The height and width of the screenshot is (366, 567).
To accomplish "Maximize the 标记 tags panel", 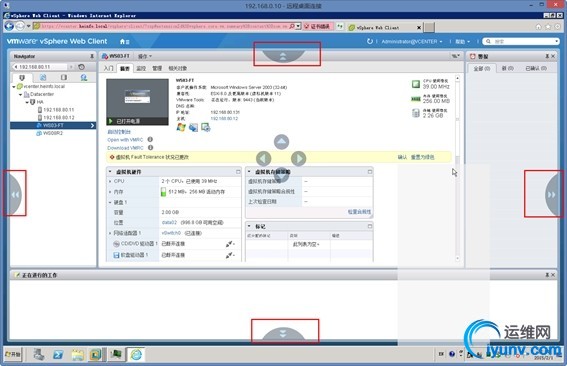I will tap(370, 226).
